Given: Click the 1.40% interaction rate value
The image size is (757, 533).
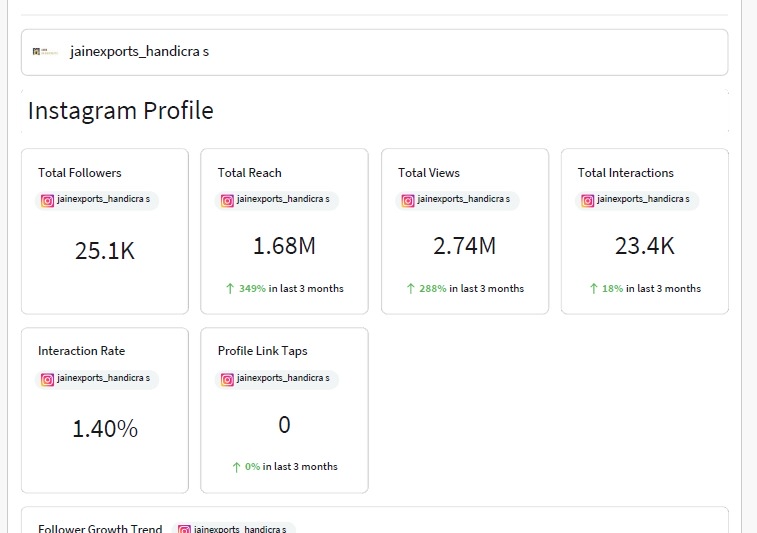Looking at the screenshot, I should [x=105, y=429].
